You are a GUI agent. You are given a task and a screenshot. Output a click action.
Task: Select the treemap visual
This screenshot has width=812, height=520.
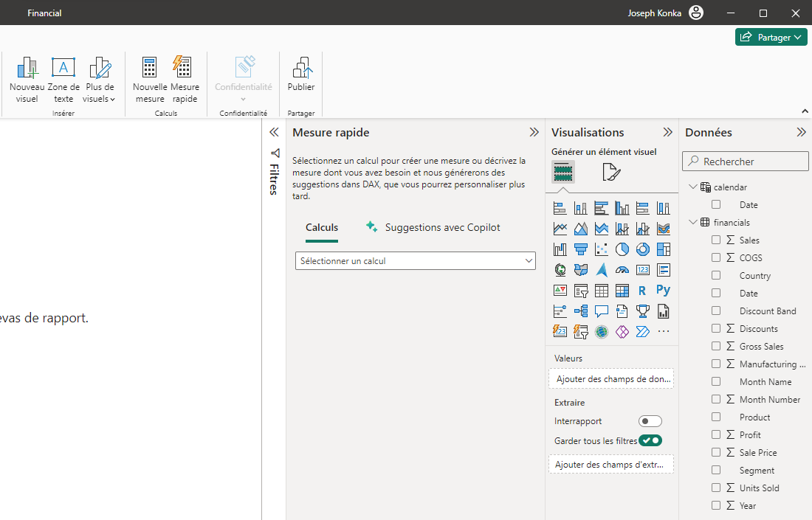[x=664, y=249]
